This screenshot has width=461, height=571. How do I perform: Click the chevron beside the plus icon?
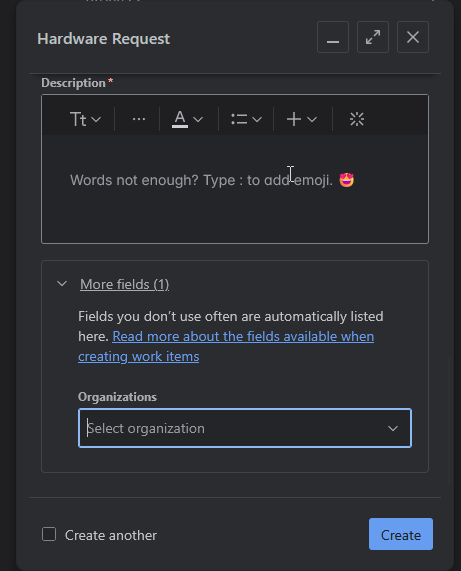click(312, 119)
